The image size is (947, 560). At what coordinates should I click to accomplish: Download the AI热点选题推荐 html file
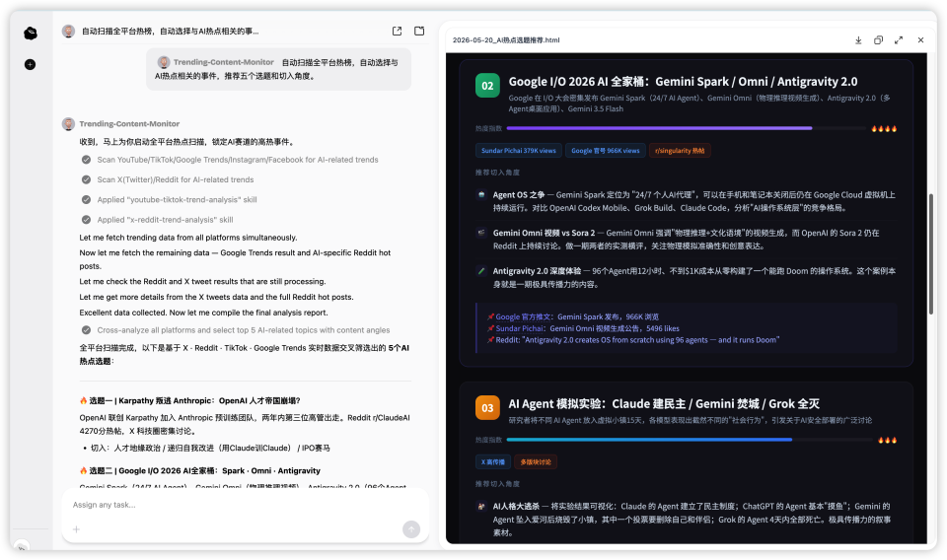[858, 39]
